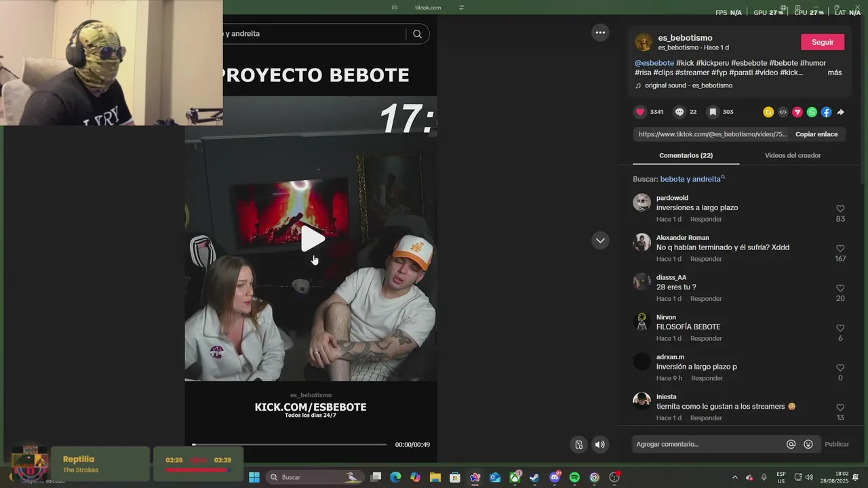Open Xbox app from the taskbar
Screen dimensions: 868x488
pos(515,477)
